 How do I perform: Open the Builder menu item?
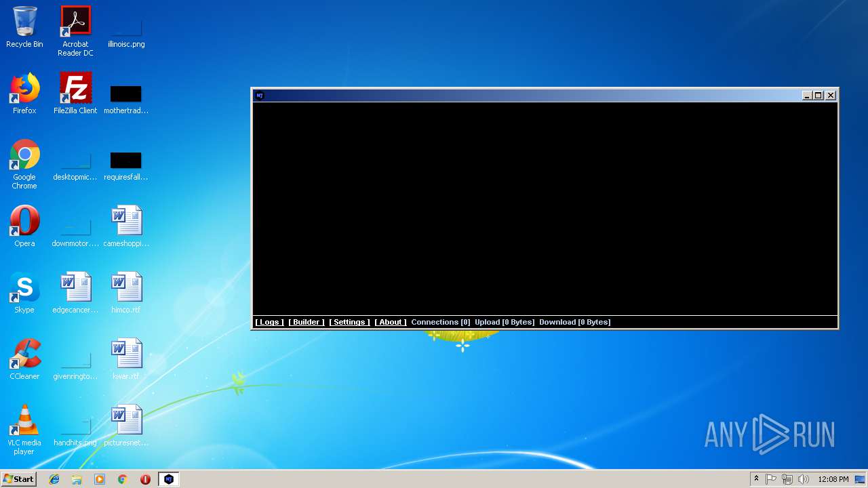click(307, 322)
